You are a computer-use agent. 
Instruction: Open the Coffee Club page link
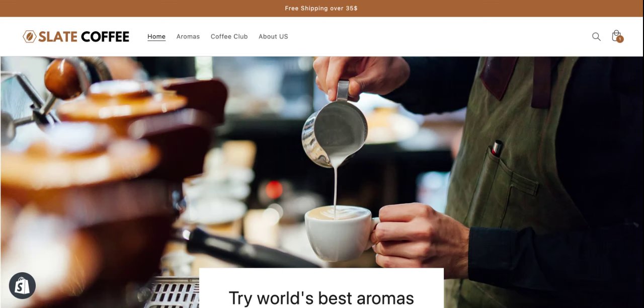tap(229, 36)
